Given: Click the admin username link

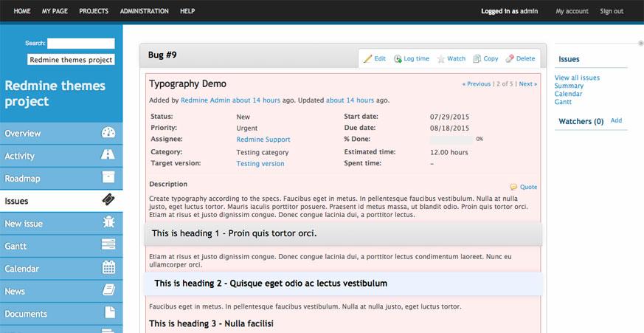Looking at the screenshot, I should [x=529, y=11].
